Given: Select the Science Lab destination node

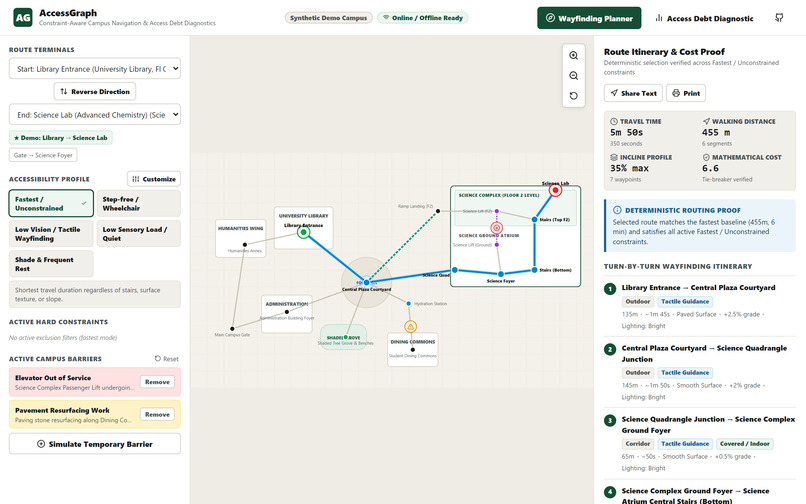Looking at the screenshot, I should [555, 190].
